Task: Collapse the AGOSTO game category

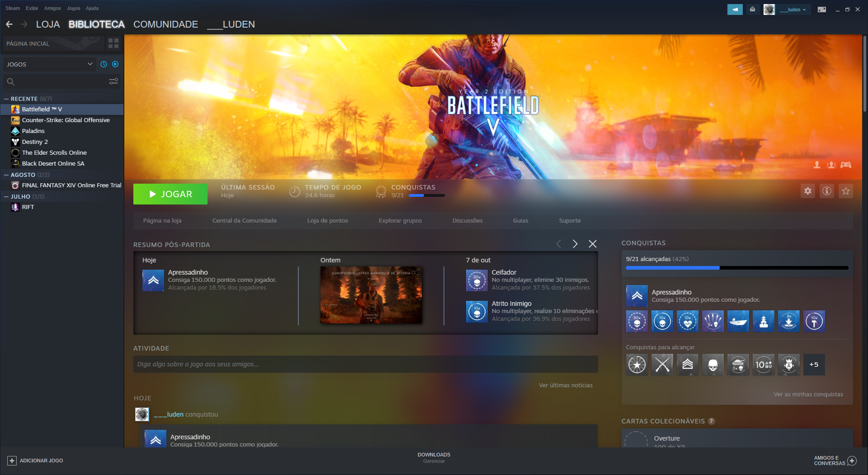Action: (x=6, y=175)
